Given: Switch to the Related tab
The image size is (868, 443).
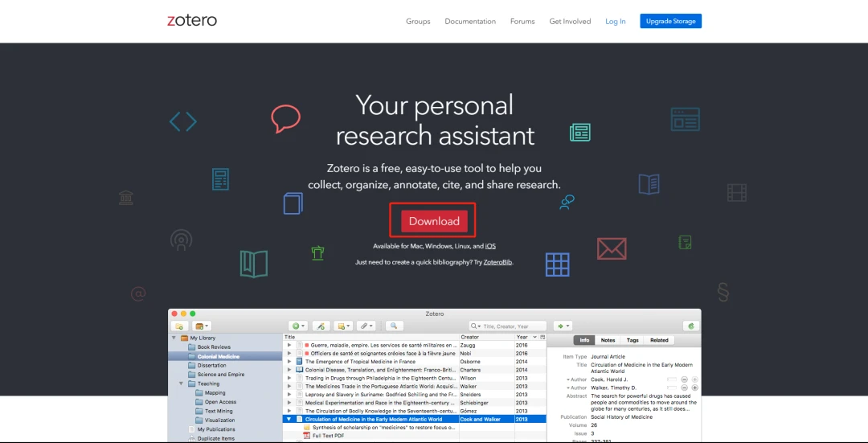Looking at the screenshot, I should click(659, 340).
